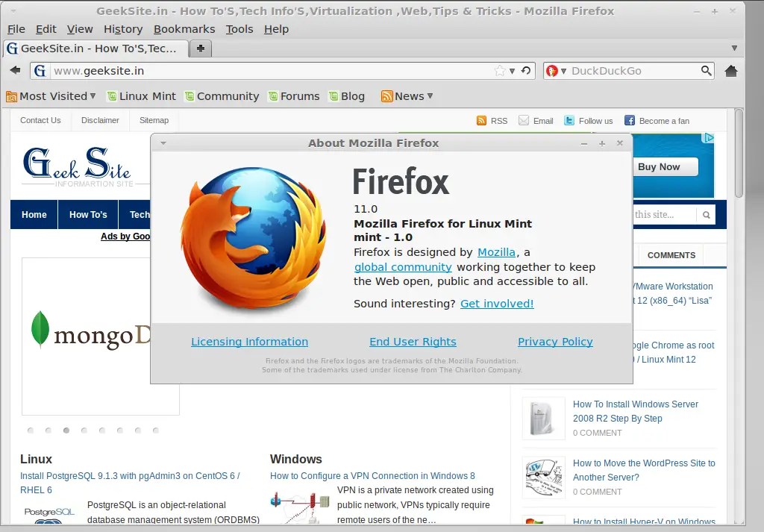Open the Tools menu

pyautogui.click(x=239, y=29)
